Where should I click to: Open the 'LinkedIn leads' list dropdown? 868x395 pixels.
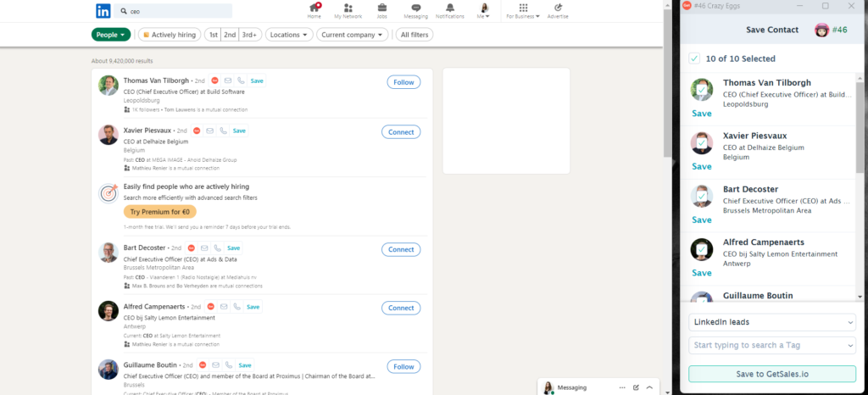[771, 322]
